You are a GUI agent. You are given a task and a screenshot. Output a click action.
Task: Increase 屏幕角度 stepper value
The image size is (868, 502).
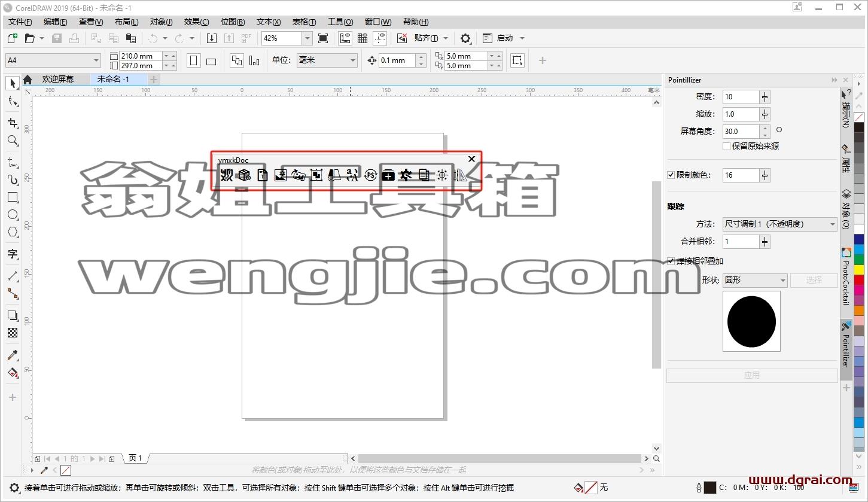click(x=765, y=128)
